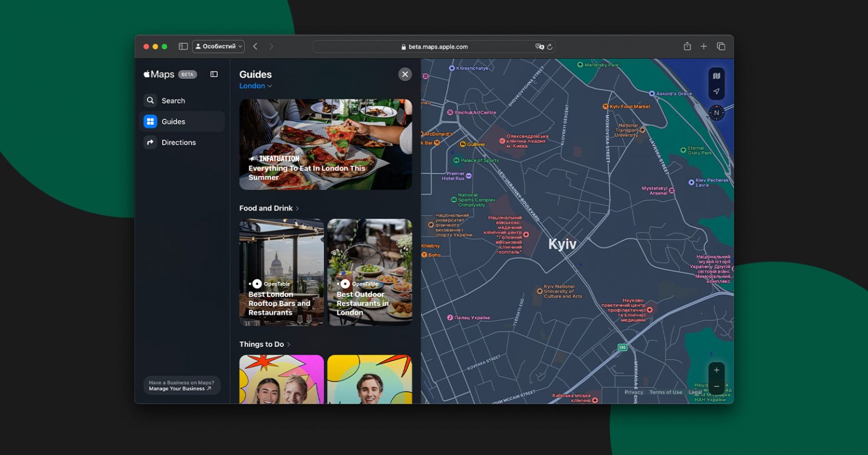Select Kyiv National University of Culture marker

point(540,291)
